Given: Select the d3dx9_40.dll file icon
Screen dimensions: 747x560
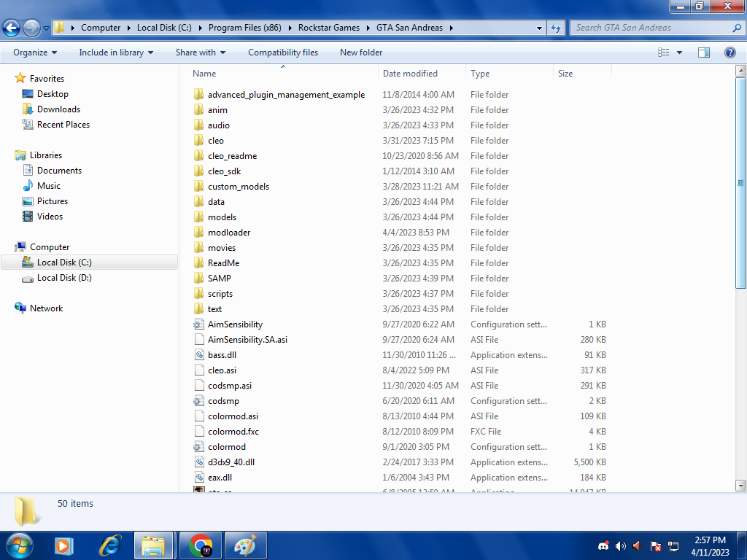Looking at the screenshot, I should [199, 462].
